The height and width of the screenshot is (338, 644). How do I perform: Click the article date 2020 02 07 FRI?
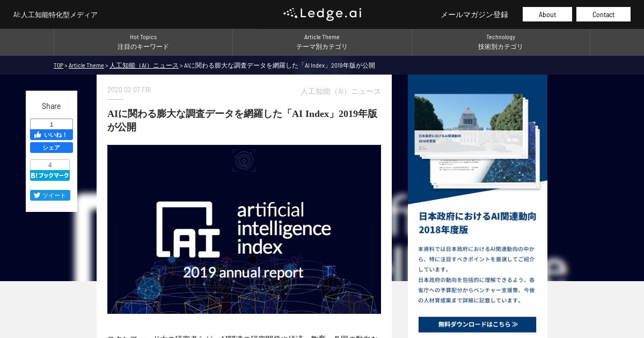129,90
